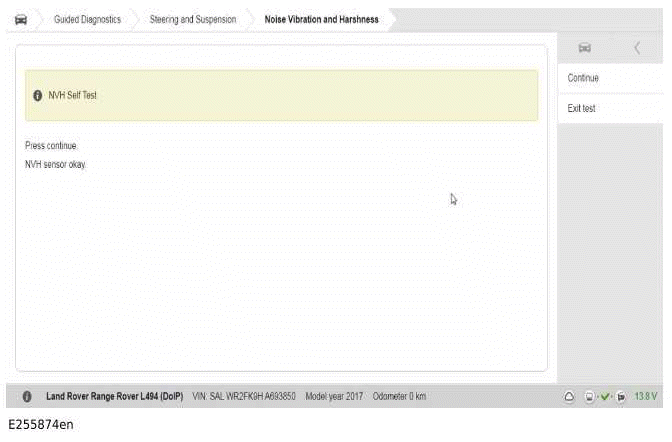Click Land Rover Range Rover L494 vehicle name
The image size is (672, 442).
point(114,397)
